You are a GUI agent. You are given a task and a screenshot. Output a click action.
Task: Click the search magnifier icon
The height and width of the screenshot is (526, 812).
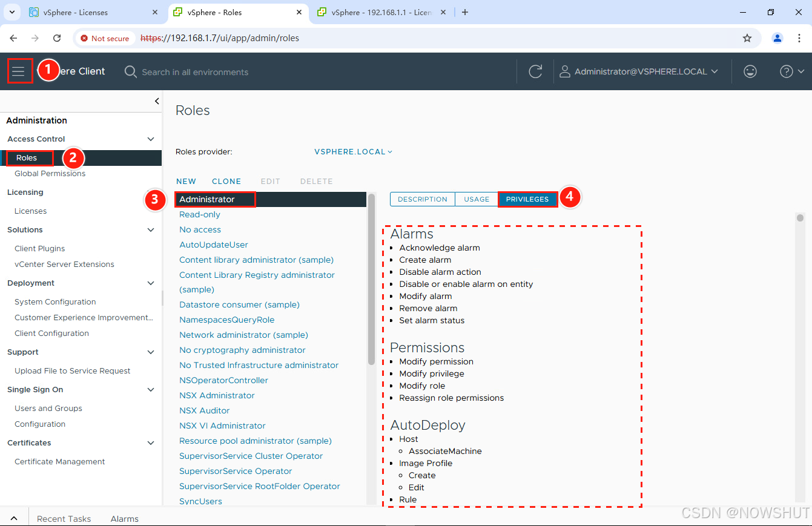pyautogui.click(x=130, y=71)
